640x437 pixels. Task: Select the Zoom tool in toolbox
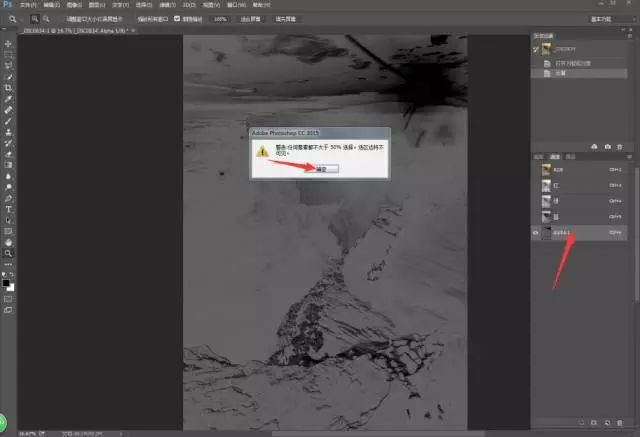pyautogui.click(x=9, y=254)
